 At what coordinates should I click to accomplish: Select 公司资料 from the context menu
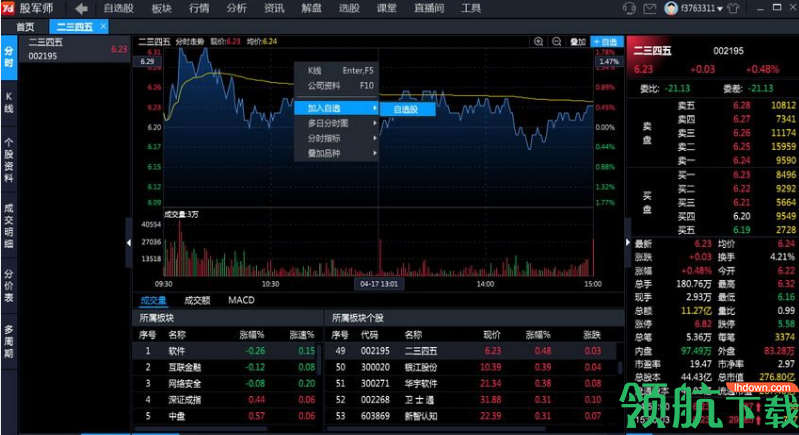pos(336,86)
